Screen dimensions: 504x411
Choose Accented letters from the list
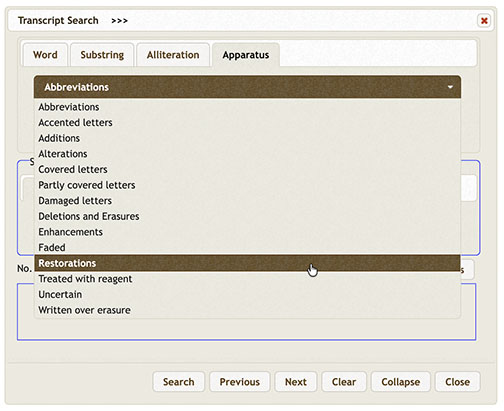tap(247, 123)
